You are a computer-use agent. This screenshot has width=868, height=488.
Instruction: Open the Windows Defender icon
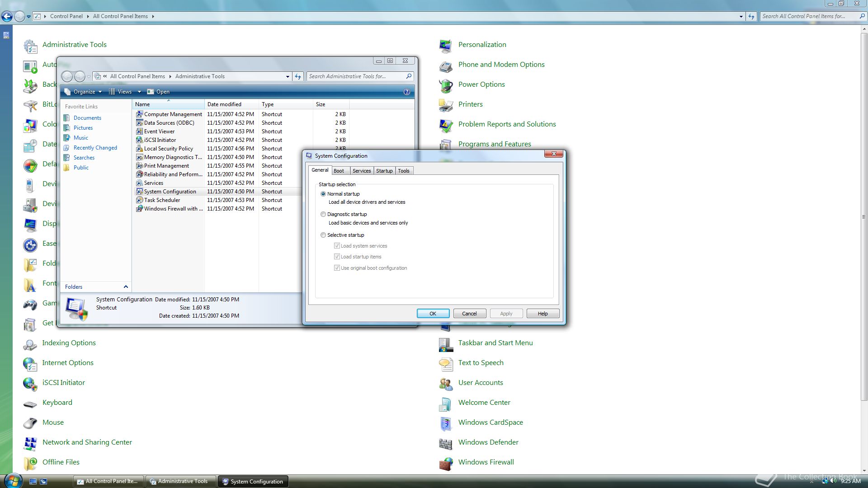(446, 443)
